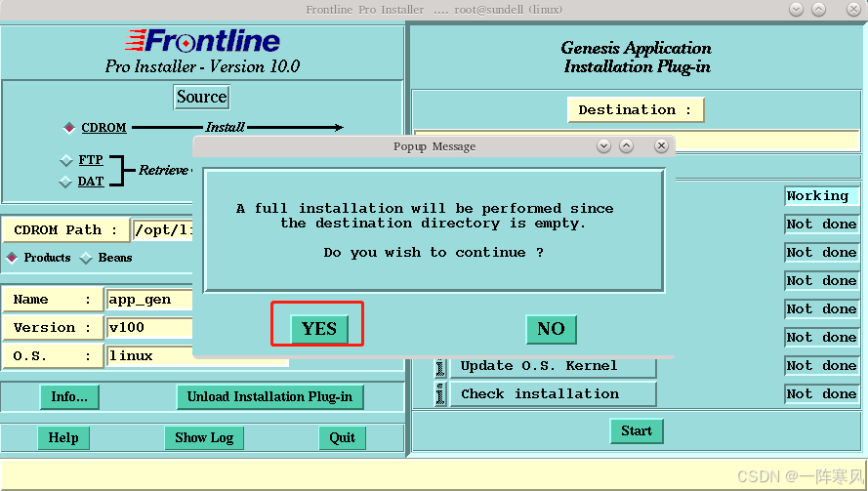Select the Update O.S. Kernel step
Screen dimensions: 868x491
coord(553,366)
